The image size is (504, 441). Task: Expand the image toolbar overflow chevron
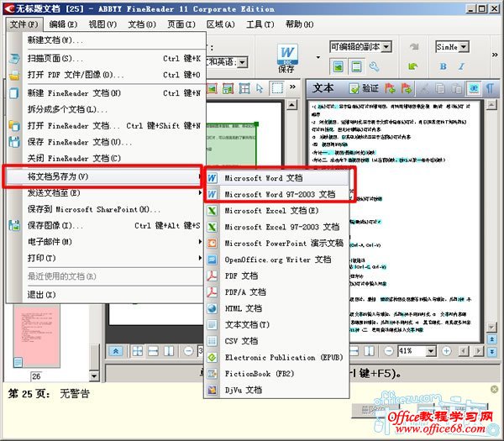(x=292, y=87)
